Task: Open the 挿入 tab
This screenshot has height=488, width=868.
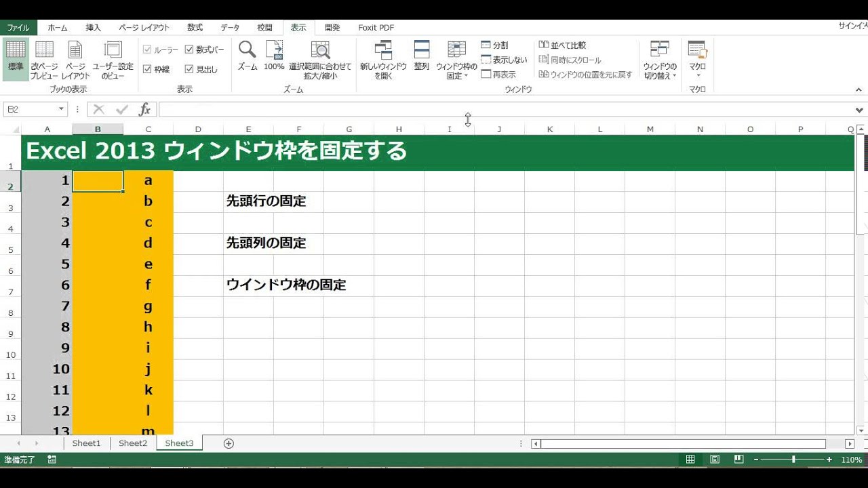Action: click(x=93, y=28)
